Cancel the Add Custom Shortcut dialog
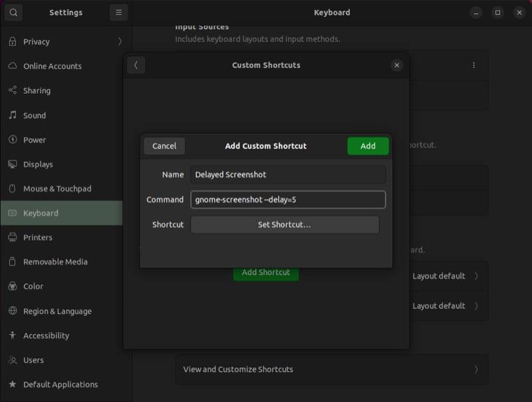 164,146
